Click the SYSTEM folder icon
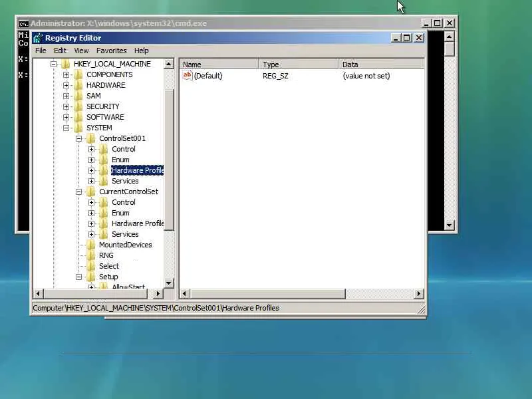Screen dimensions: 532x399 pos(78,128)
